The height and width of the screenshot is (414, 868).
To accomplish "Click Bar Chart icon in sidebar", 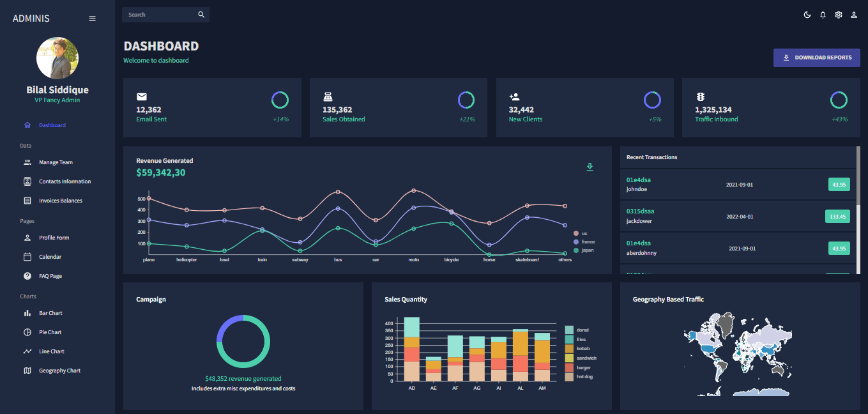I will click(27, 313).
